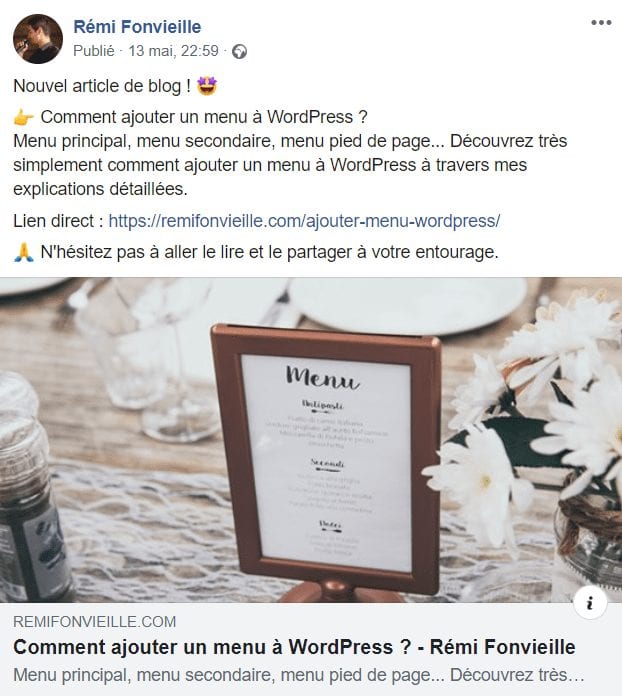Click the info icon on link preview

(x=590, y=603)
